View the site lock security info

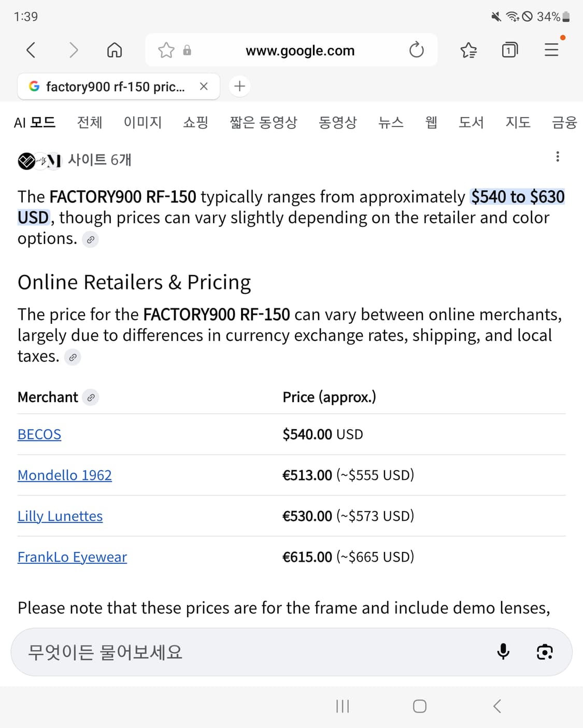tap(187, 50)
